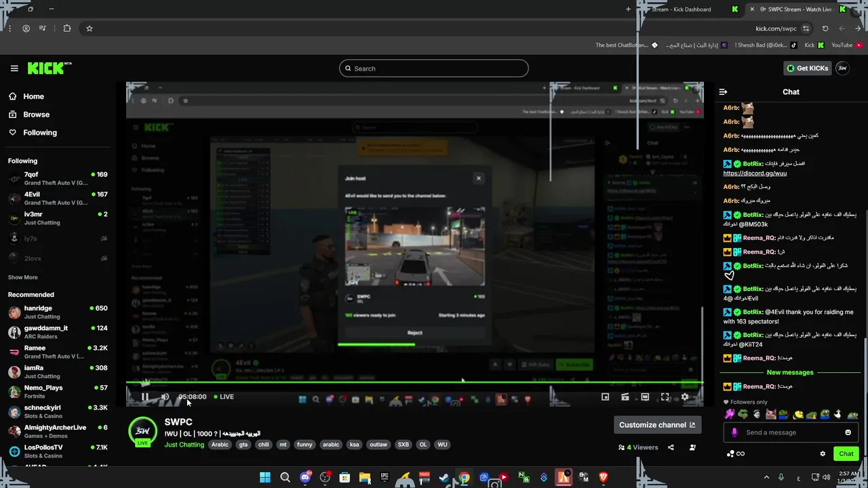Screen dimensions: 868x488
Task: Expand Show More under Following
Action: tap(22, 277)
